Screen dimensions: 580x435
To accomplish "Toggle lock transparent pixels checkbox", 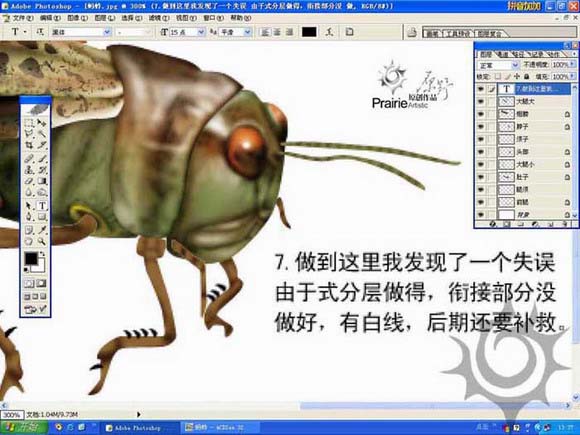I will point(498,77).
